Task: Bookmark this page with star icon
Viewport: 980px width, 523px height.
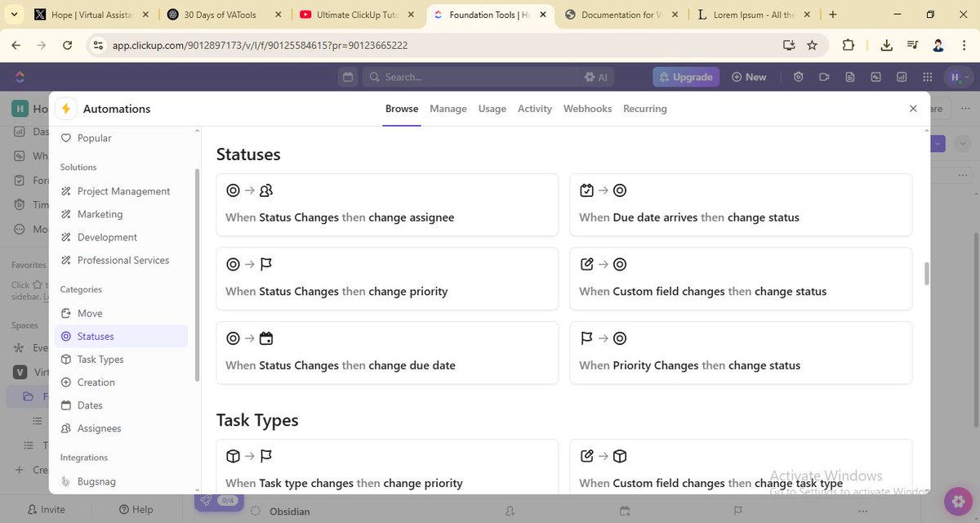Action: [812, 45]
